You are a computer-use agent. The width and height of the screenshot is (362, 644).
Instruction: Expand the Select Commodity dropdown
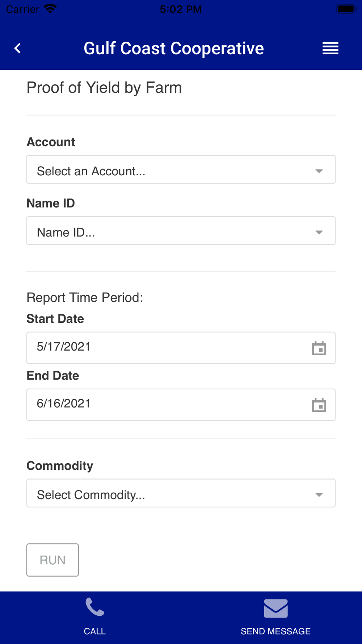(x=181, y=493)
